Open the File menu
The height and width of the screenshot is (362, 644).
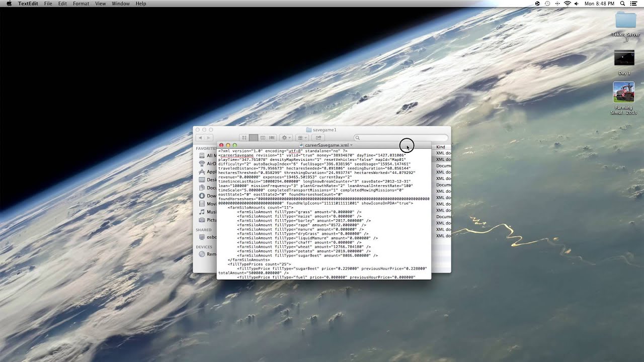point(48,4)
